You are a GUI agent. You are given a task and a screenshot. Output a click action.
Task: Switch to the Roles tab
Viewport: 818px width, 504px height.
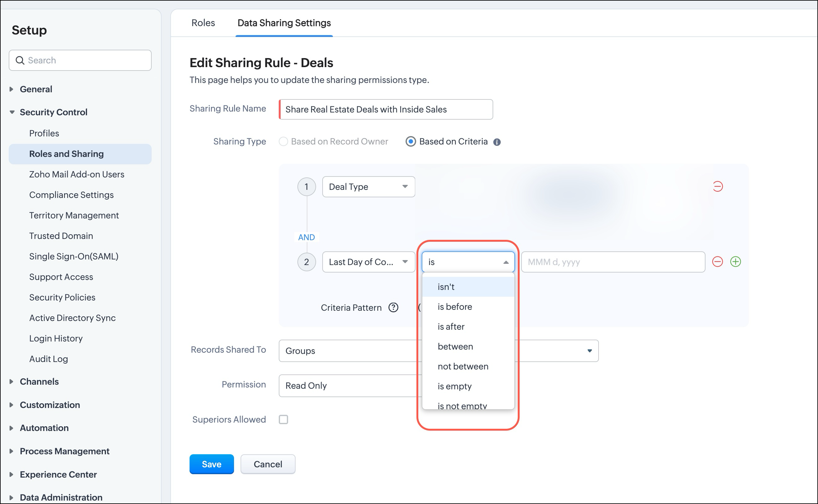pos(203,23)
